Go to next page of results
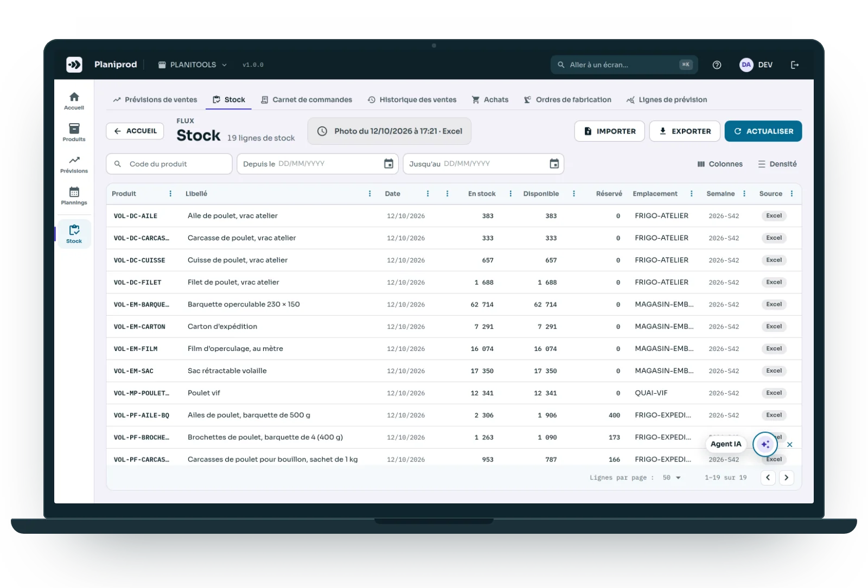This screenshot has height=588, width=868. (x=787, y=478)
